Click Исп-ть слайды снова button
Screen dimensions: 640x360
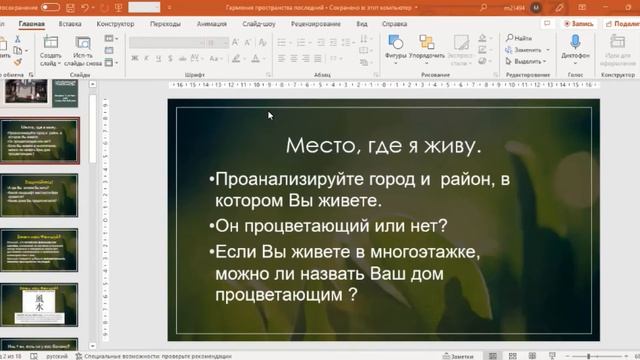83,51
